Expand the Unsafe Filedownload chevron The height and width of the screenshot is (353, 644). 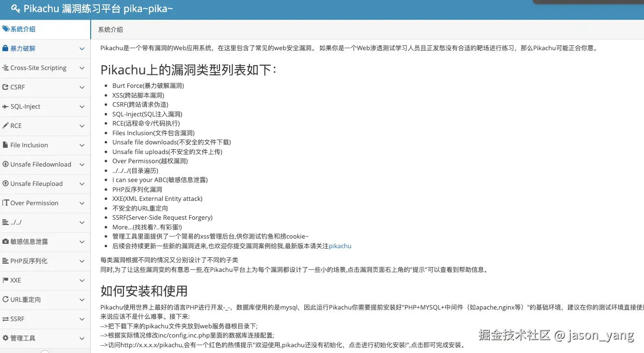(82, 165)
